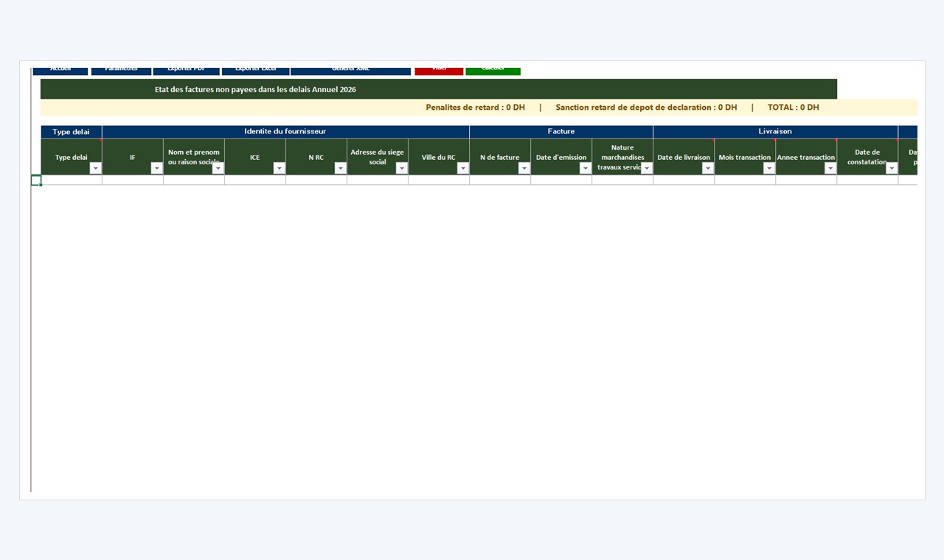This screenshot has width=944, height=560.
Task: Open the IF column filter dropdown
Action: (156, 168)
